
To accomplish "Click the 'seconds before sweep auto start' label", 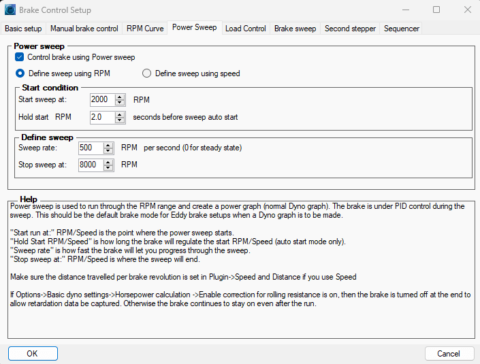I will click(x=185, y=117).
